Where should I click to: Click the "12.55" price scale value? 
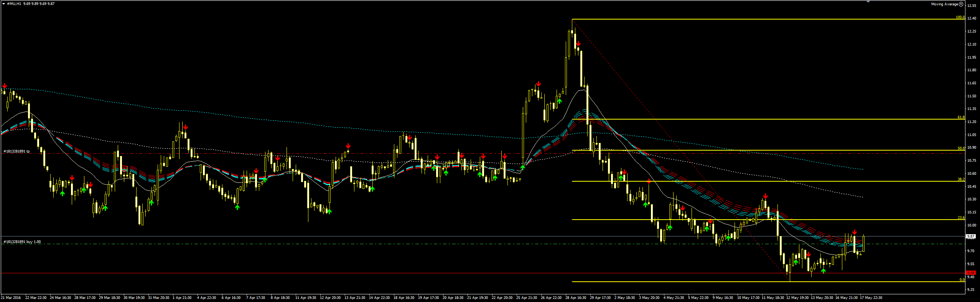coord(972,6)
